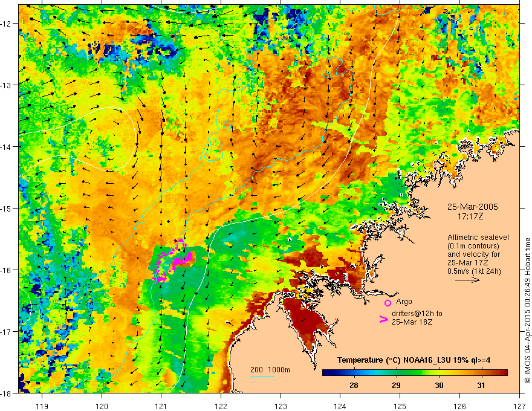Click the longitude axis label 127
The image size is (532, 411).
519,406
